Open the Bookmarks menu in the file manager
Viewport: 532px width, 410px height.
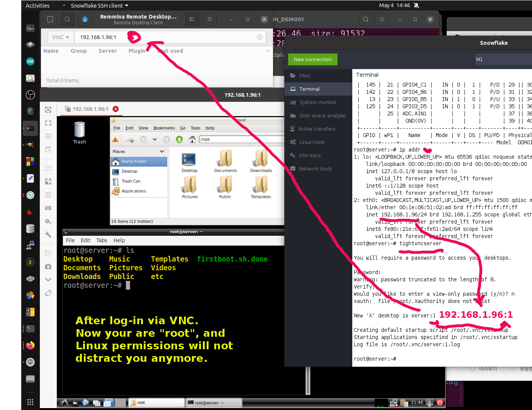tap(164, 128)
